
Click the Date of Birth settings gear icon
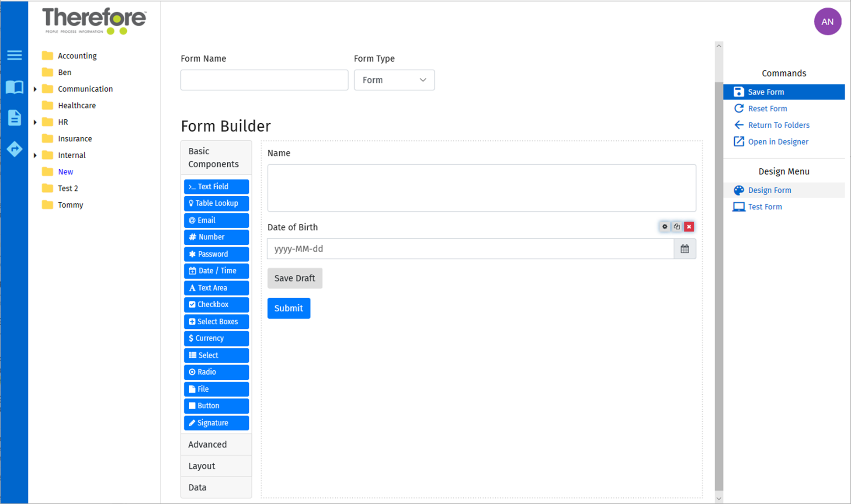click(664, 227)
